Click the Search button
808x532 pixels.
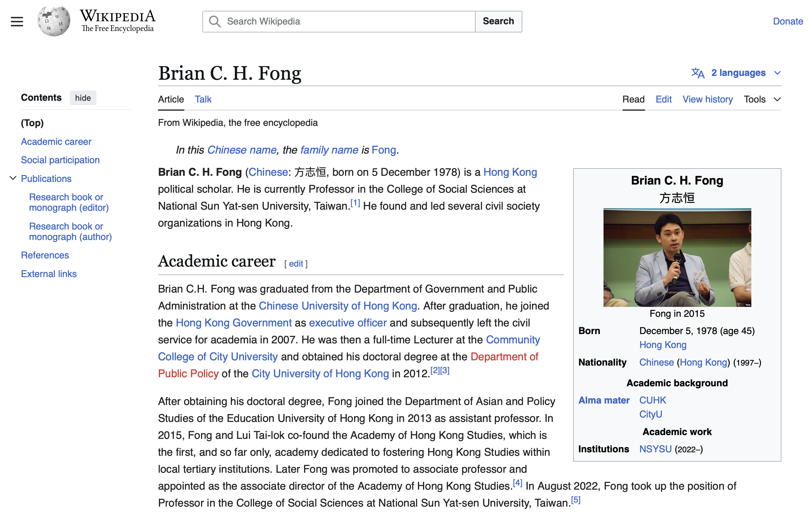pyautogui.click(x=498, y=21)
